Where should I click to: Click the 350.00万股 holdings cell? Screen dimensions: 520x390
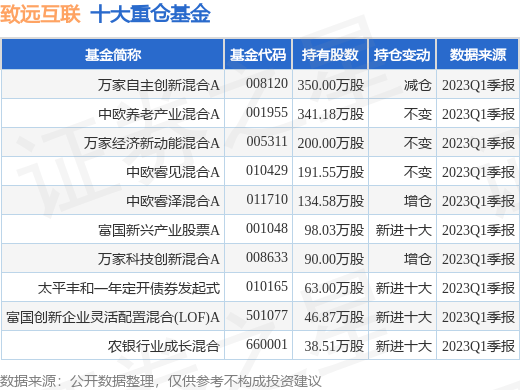pos(331,85)
